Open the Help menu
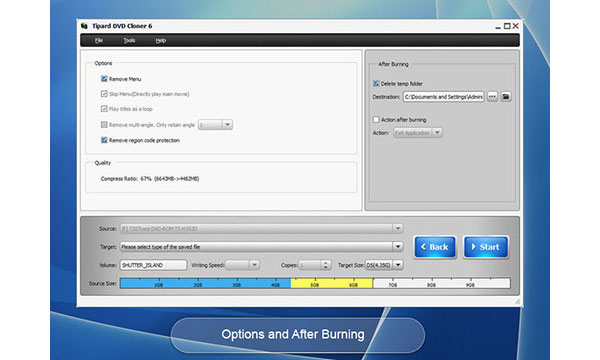 point(161,40)
